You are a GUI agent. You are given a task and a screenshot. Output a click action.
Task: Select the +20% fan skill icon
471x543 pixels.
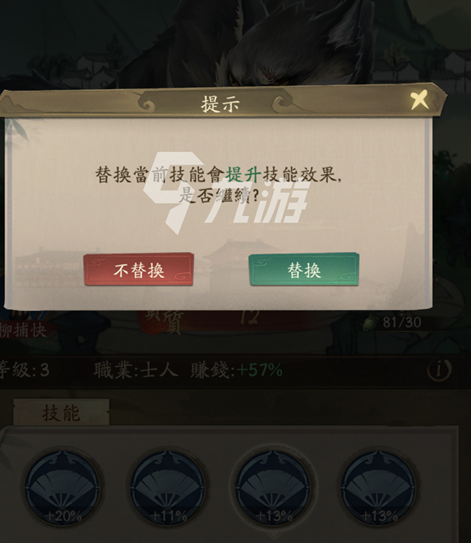[62, 488]
